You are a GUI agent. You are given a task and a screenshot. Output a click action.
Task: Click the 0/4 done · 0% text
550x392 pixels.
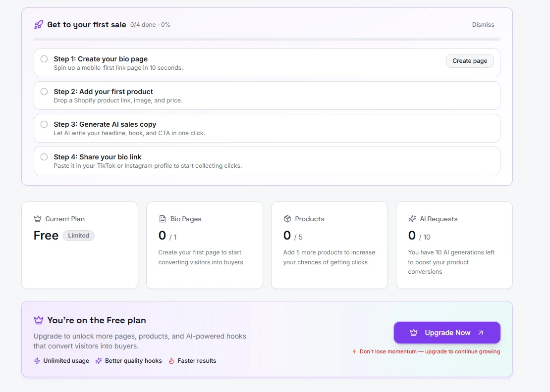(x=150, y=25)
